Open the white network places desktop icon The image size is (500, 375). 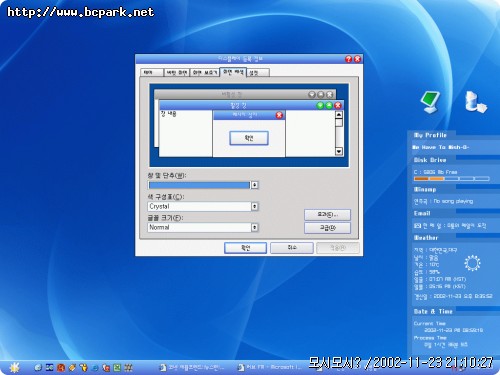pyautogui.click(x=476, y=102)
